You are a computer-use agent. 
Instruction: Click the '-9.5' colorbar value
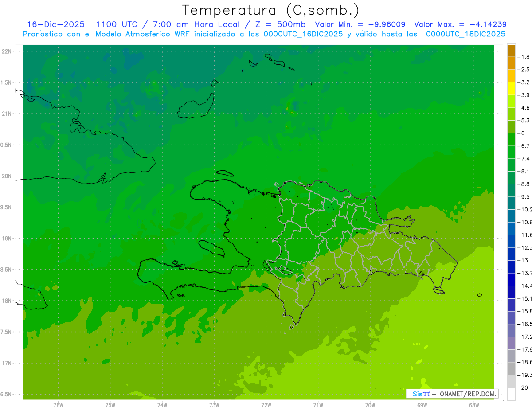tap(524, 197)
